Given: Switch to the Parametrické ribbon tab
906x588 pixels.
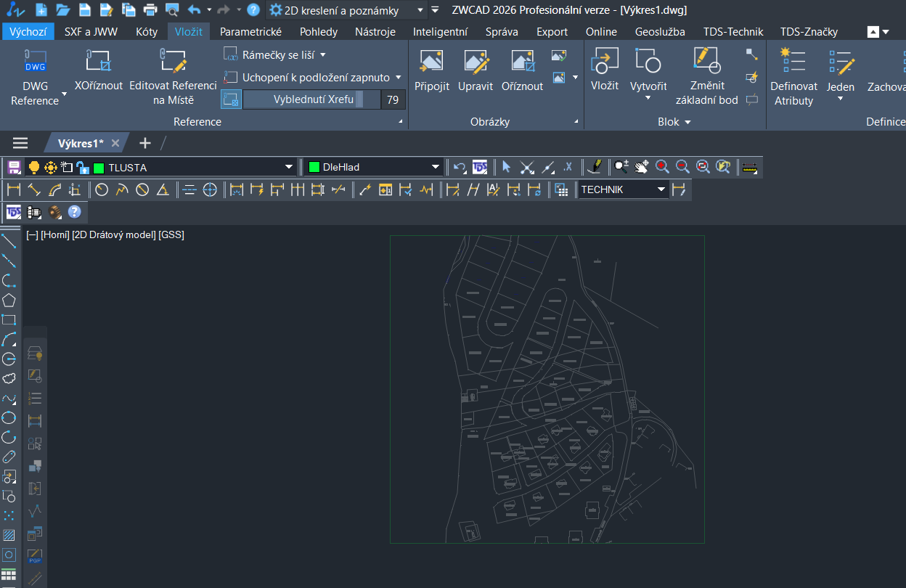Looking at the screenshot, I should [250, 32].
